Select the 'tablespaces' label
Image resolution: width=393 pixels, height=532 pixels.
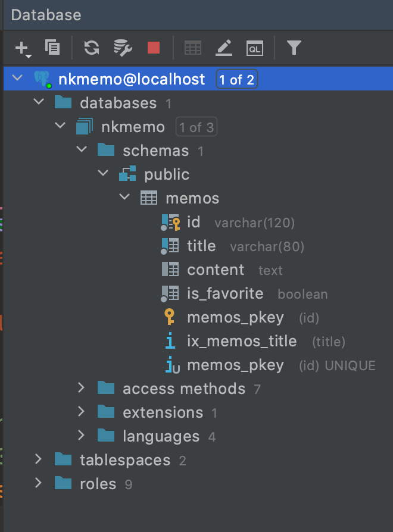125,461
